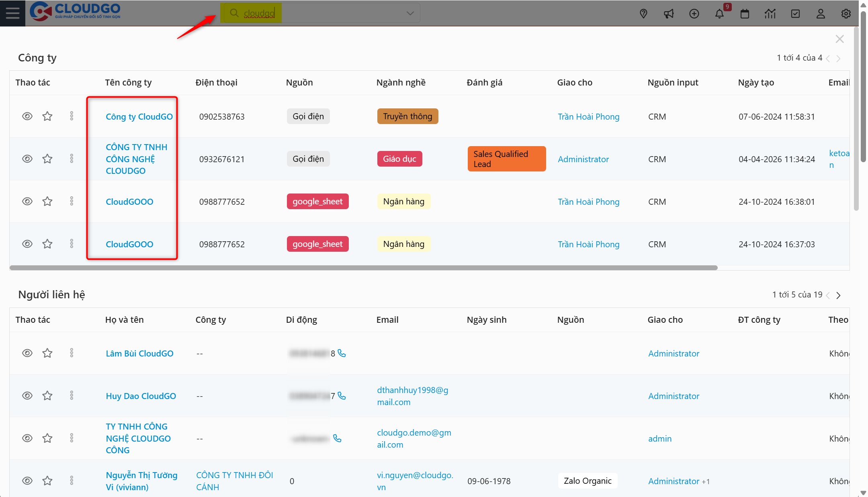868x497 pixels.
Task: Open the announcements megaphone icon
Action: click(669, 14)
